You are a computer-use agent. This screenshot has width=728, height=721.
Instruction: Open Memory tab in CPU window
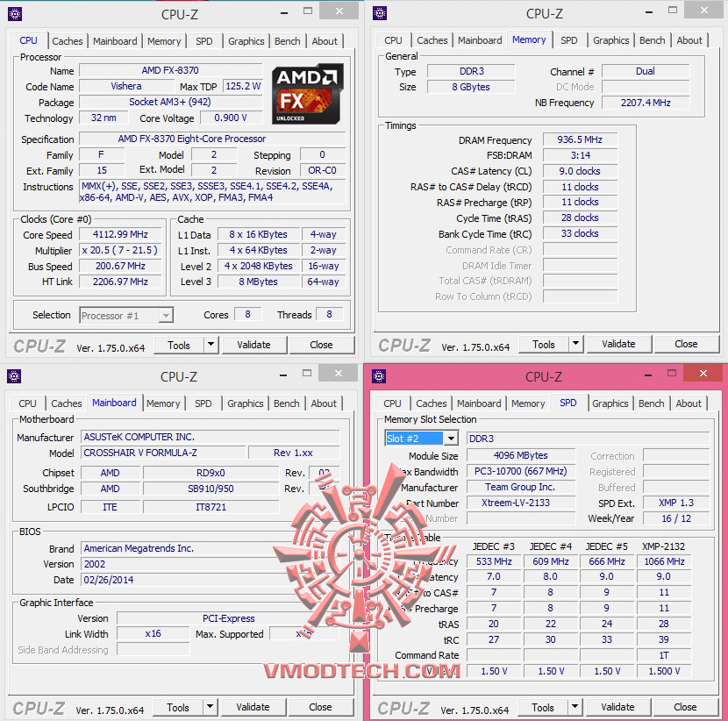pos(164,41)
